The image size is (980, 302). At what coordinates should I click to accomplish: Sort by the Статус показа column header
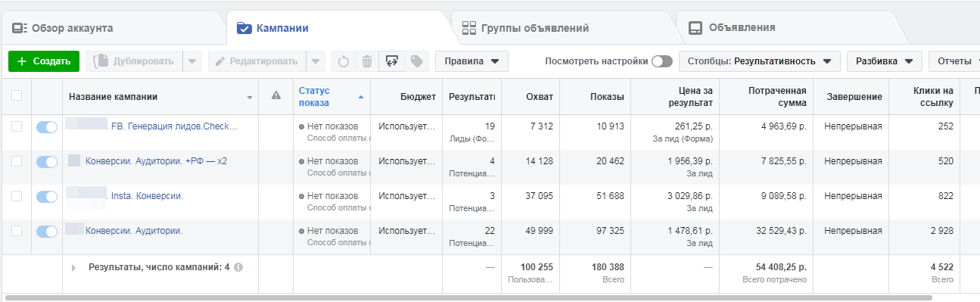pos(331,96)
